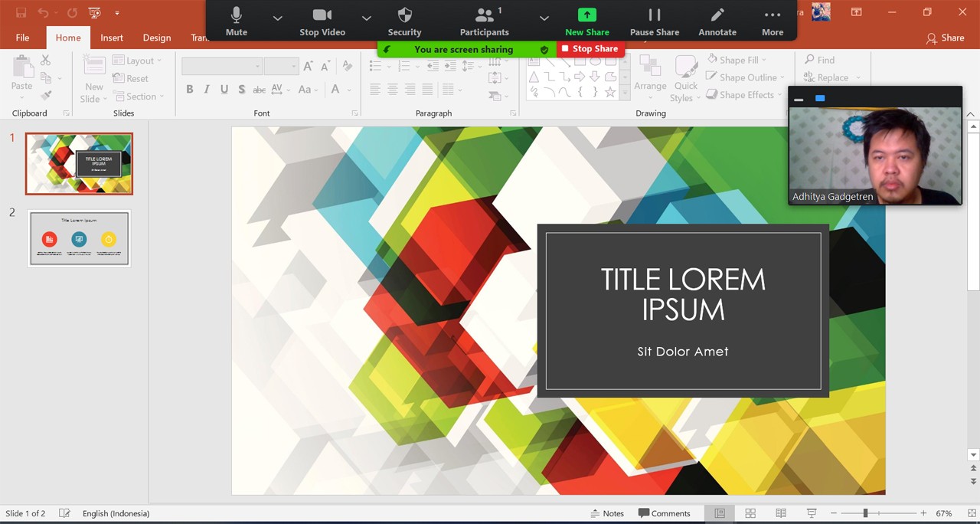Select the Format Painter

[x=46, y=95]
